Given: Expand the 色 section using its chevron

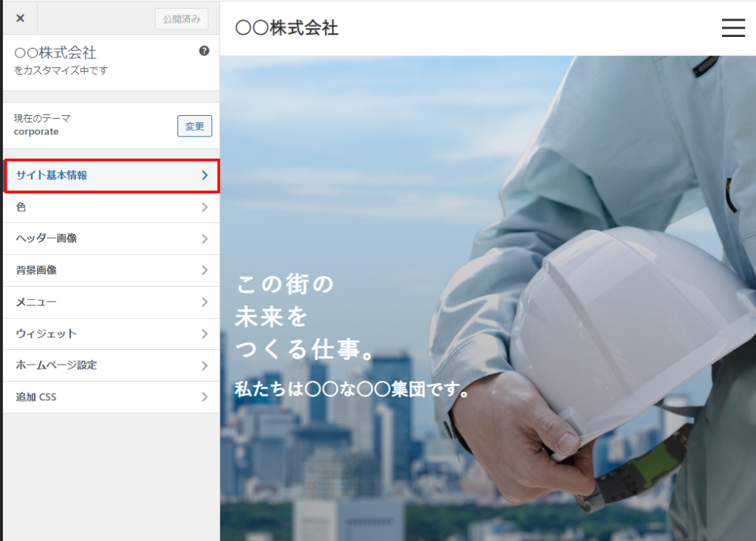Looking at the screenshot, I should 205,207.
